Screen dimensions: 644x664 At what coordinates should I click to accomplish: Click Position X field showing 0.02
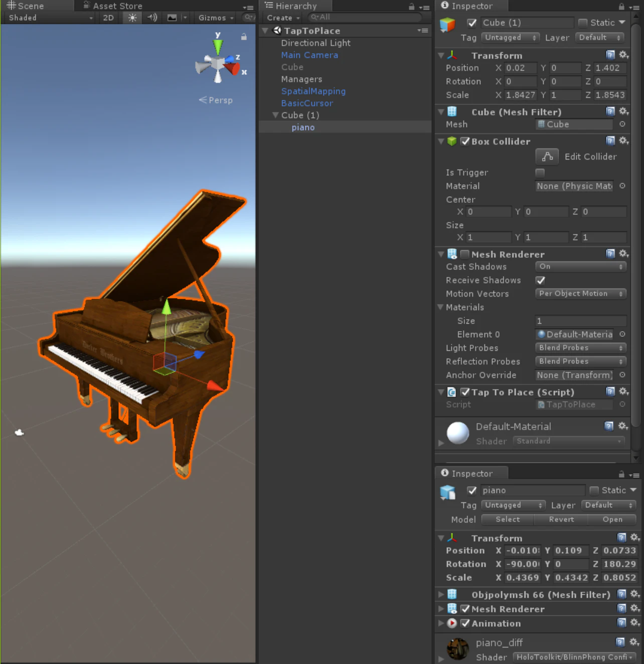520,68
